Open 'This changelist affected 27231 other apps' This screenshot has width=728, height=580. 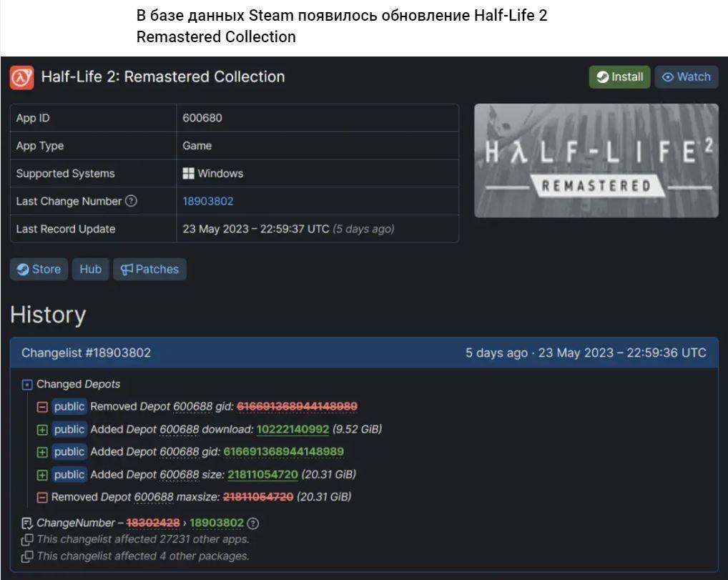(x=143, y=540)
